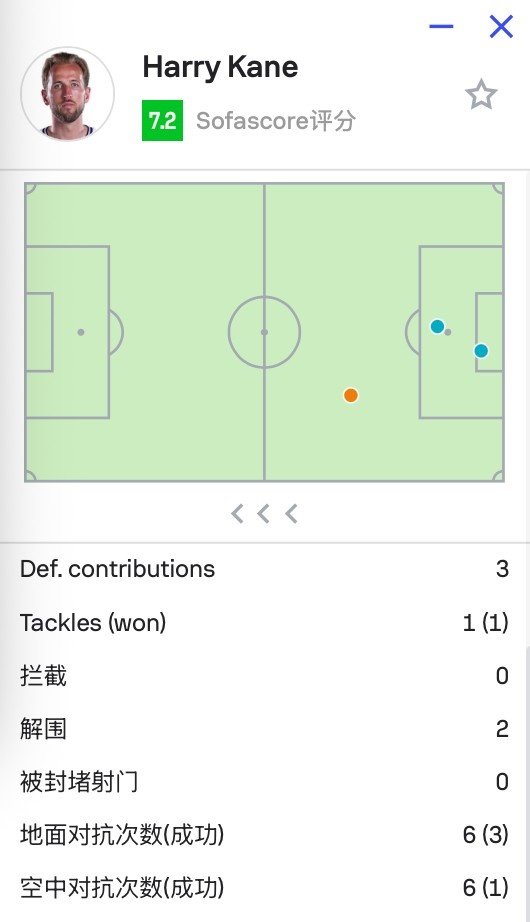Click the green 7.2 rating badge
The image size is (530, 922).
(162, 121)
